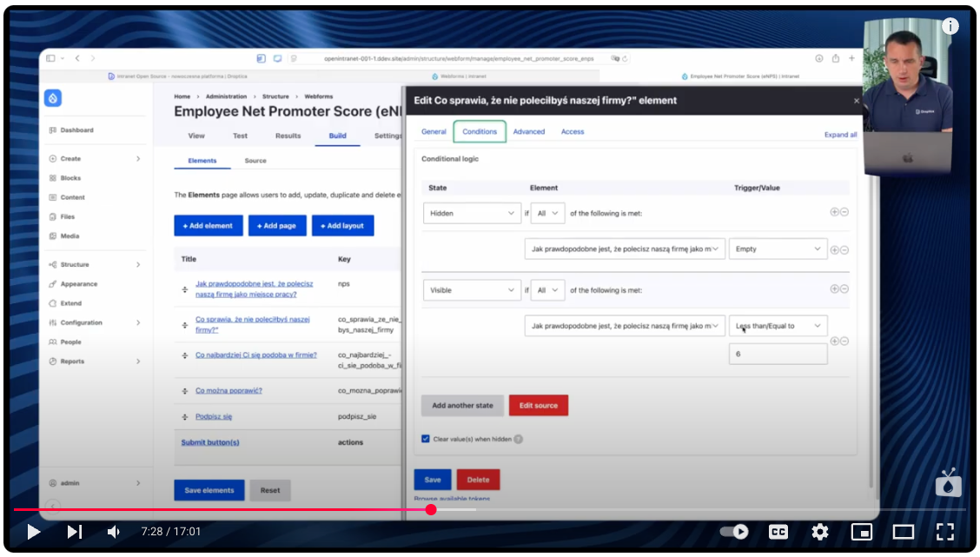This screenshot has width=980, height=557.
Task: Enter fullscreen mode
Action: pyautogui.click(x=945, y=532)
